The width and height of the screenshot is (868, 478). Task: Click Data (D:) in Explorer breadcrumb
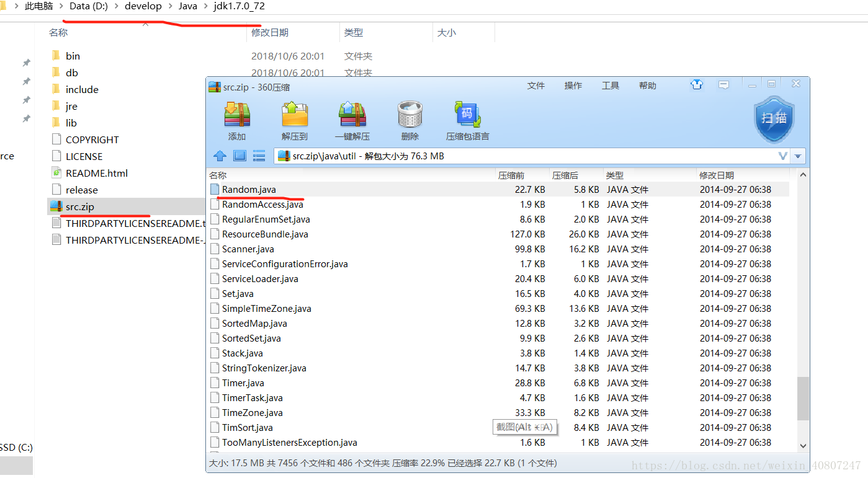click(87, 6)
